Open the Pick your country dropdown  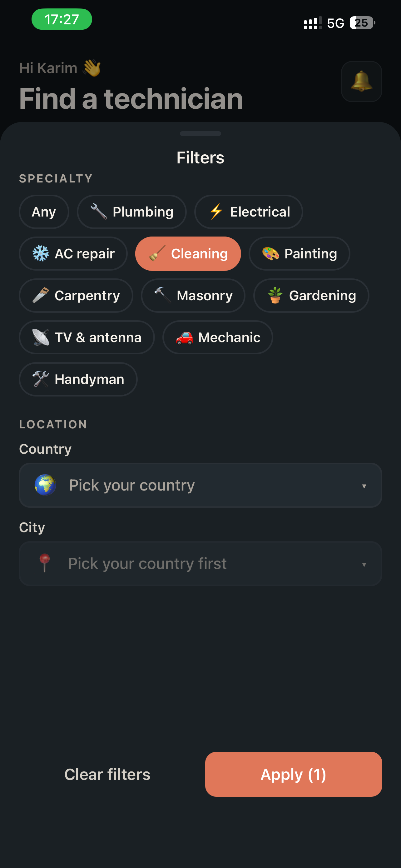click(200, 485)
